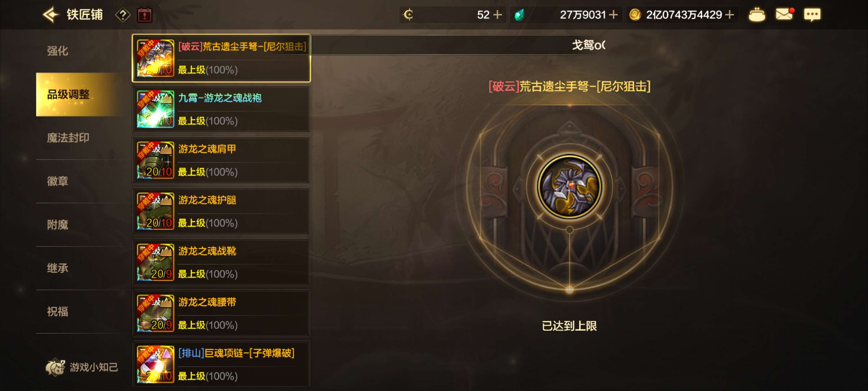
Task: Open the red calendar event icon
Action: tap(145, 15)
